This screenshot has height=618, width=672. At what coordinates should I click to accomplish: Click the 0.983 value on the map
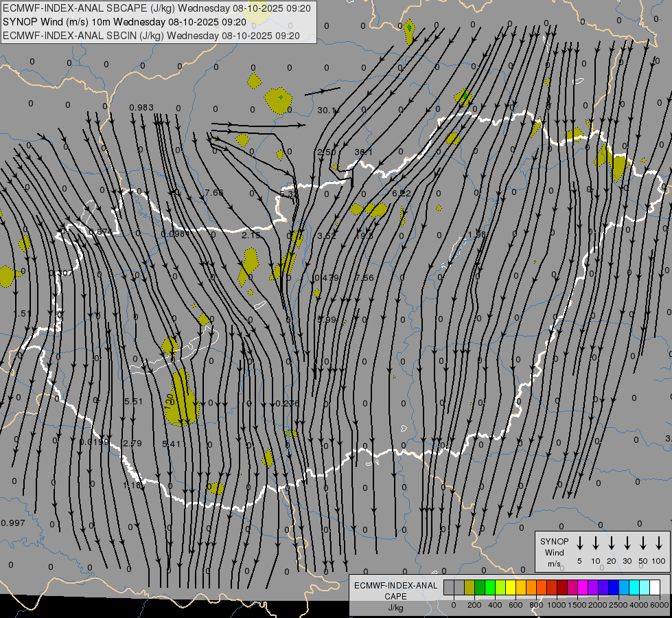click(x=141, y=107)
